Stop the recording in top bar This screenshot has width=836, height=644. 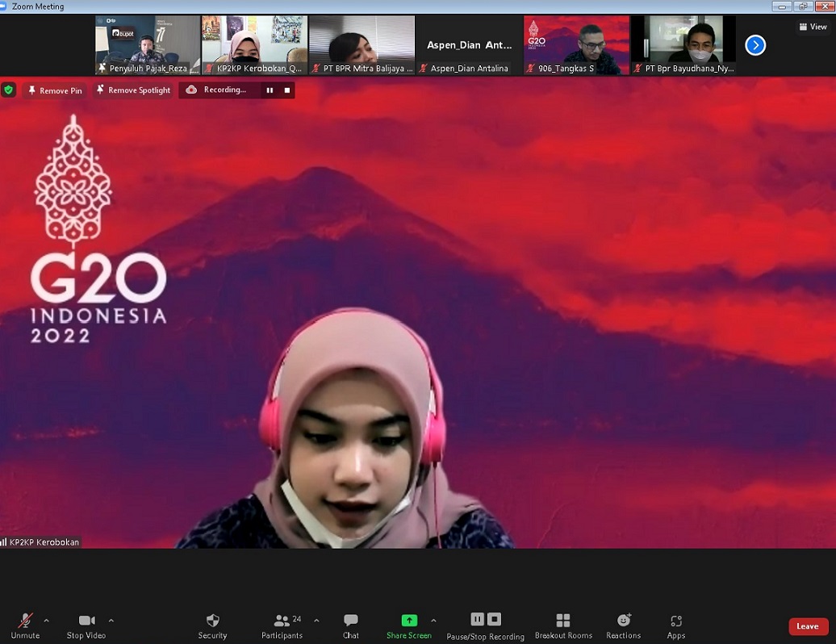tap(286, 90)
